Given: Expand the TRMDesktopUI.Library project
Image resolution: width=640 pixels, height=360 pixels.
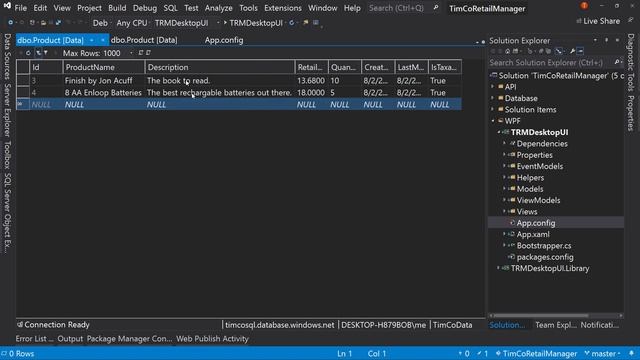Looking at the screenshot, I should (x=498, y=268).
